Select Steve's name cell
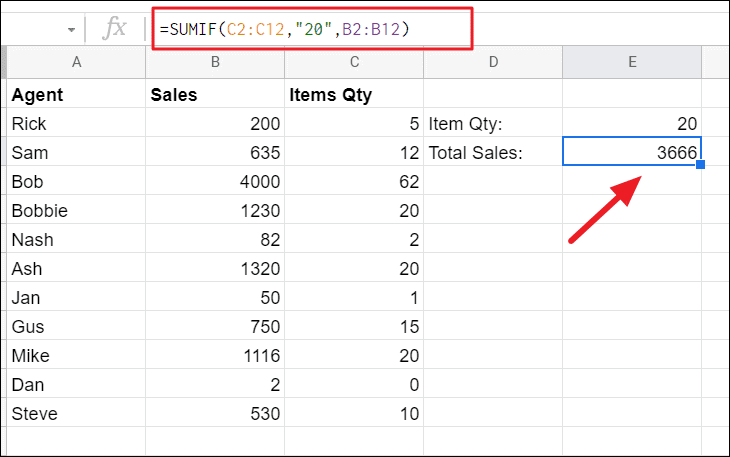 [76, 413]
